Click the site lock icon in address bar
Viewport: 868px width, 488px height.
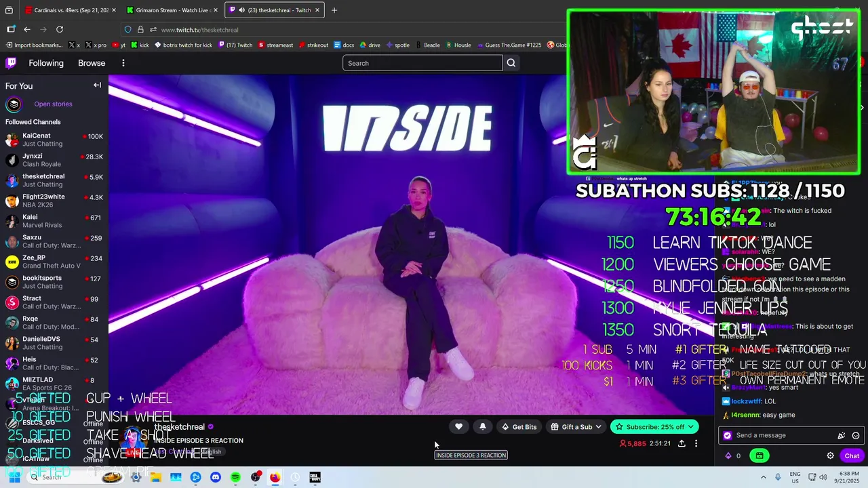point(140,30)
